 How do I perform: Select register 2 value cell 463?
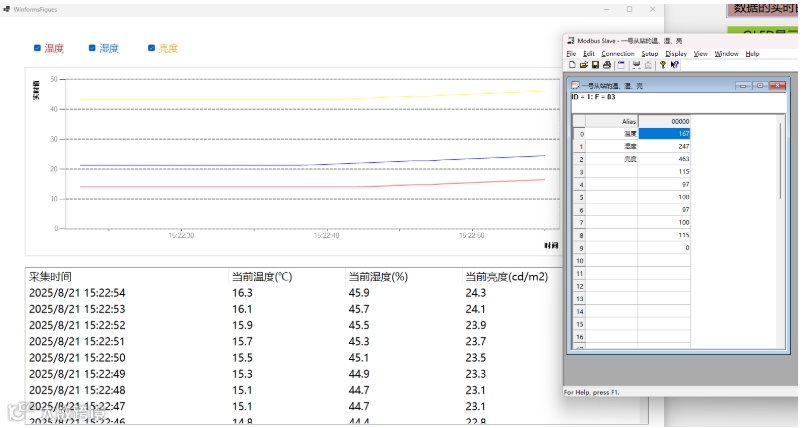coord(664,159)
